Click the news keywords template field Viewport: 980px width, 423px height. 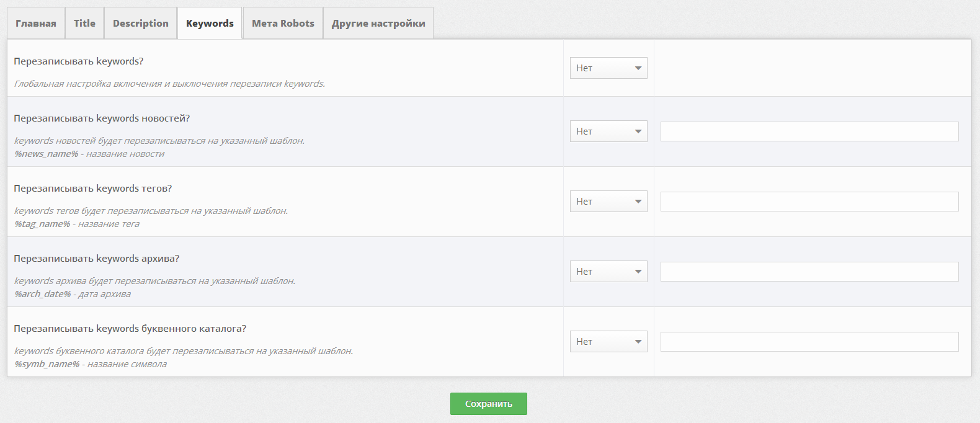[809, 131]
